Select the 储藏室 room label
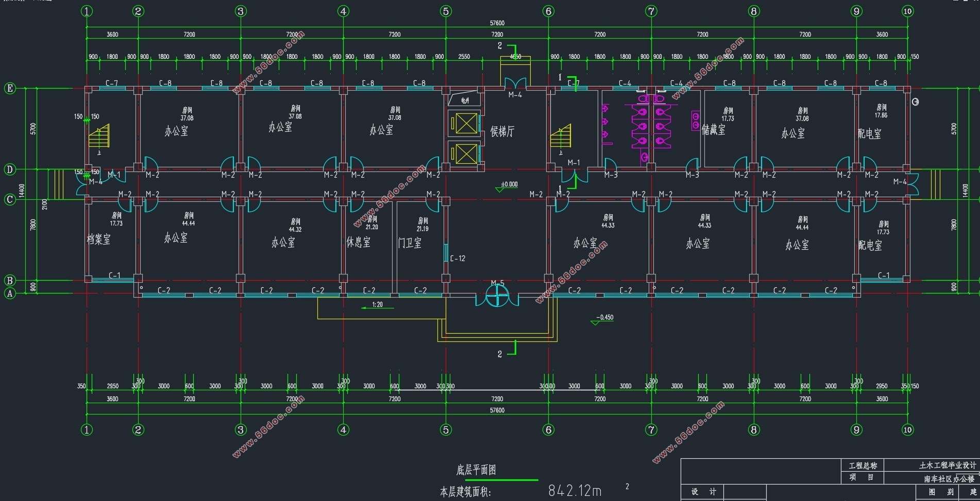 (714, 130)
